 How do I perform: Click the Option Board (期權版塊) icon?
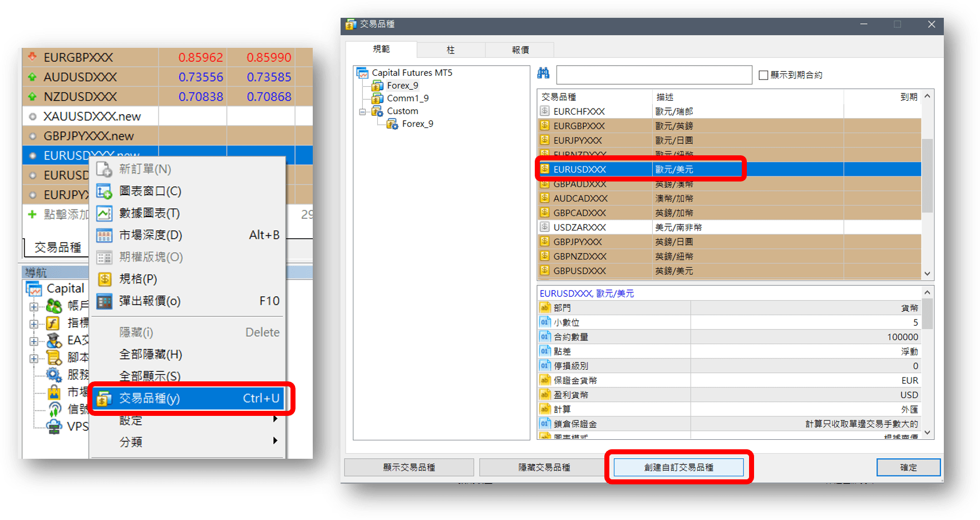(104, 257)
